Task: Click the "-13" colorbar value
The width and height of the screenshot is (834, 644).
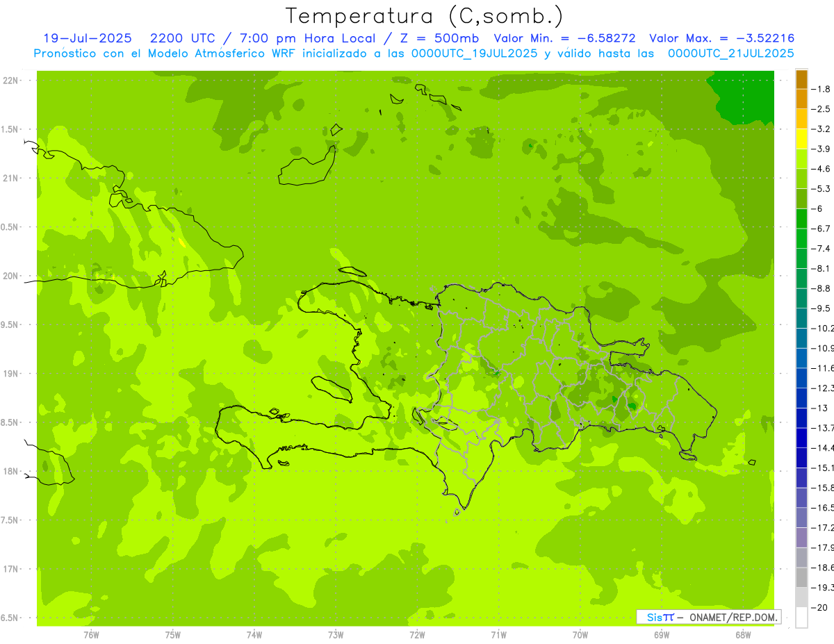Action: [819, 408]
